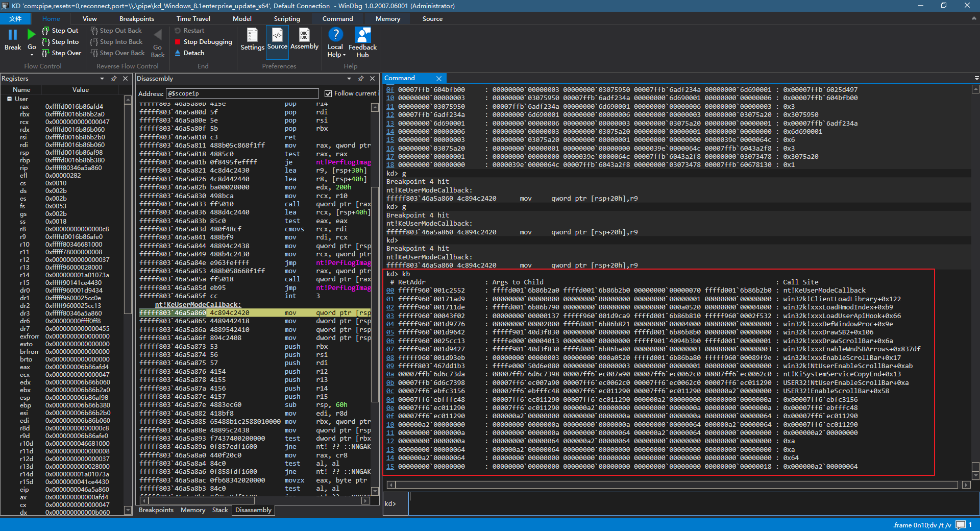Open the Settings icon in Preferences
This screenshot has width=980, height=531.
tap(252, 35)
